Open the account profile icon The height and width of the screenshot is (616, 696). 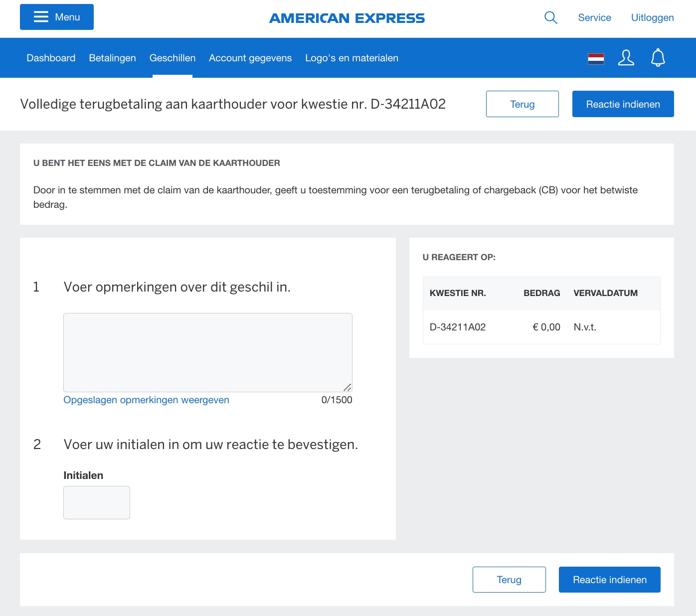(x=626, y=58)
